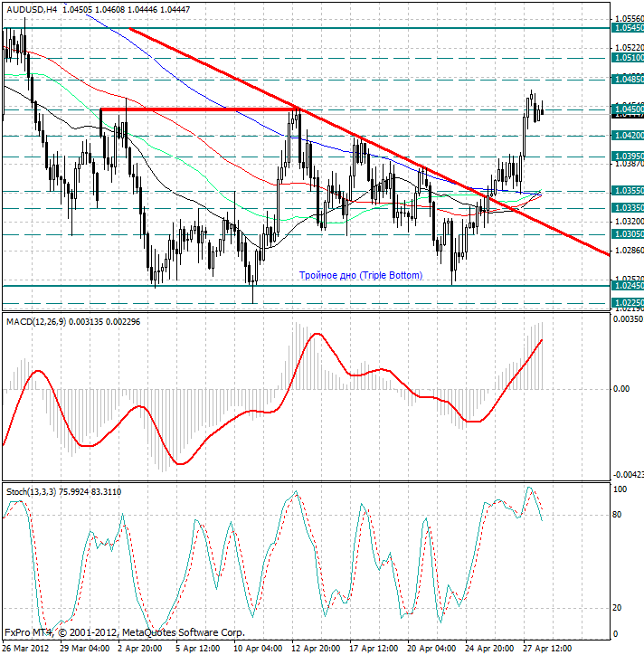Click the 29 Mar 04:00 time label
This screenshot has width=644, height=655.
[85, 649]
